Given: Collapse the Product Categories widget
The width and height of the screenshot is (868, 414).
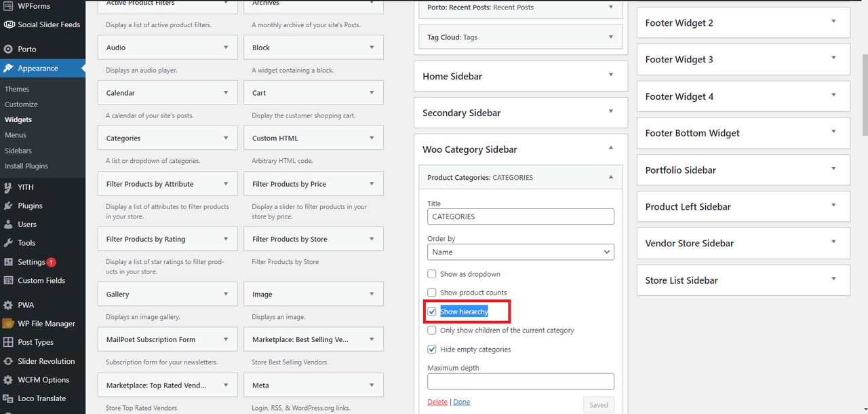Looking at the screenshot, I should pos(611,178).
